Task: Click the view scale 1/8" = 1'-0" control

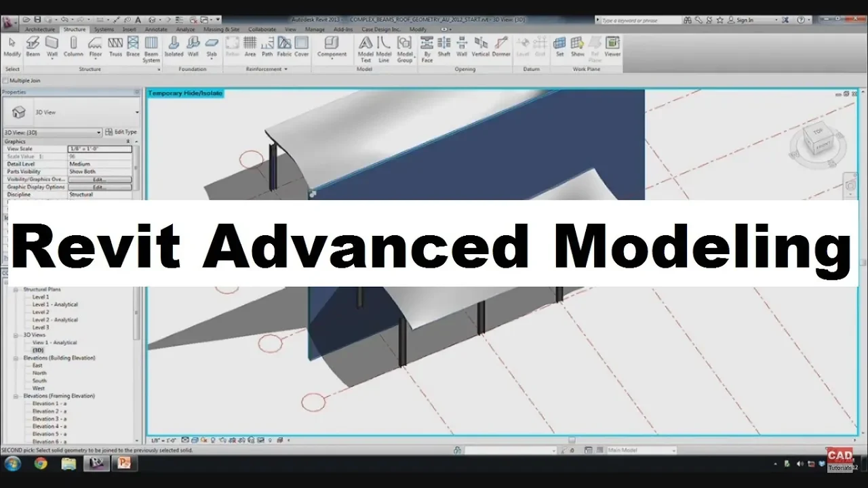Action: point(163,440)
